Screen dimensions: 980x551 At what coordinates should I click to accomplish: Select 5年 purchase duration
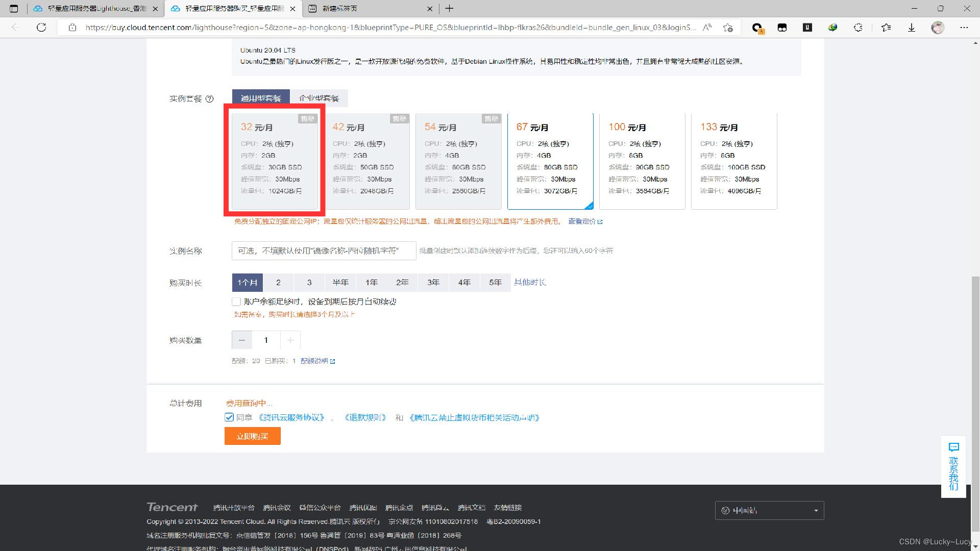pos(495,282)
